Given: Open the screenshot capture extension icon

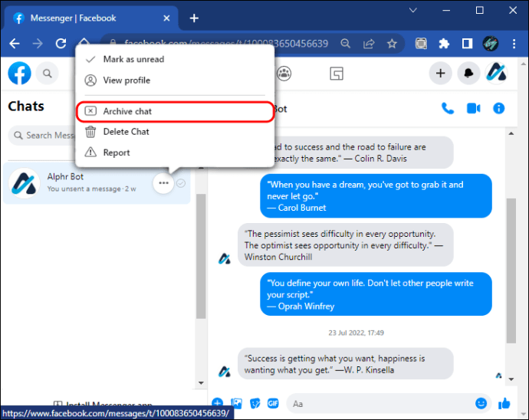Looking at the screenshot, I should tap(421, 44).
